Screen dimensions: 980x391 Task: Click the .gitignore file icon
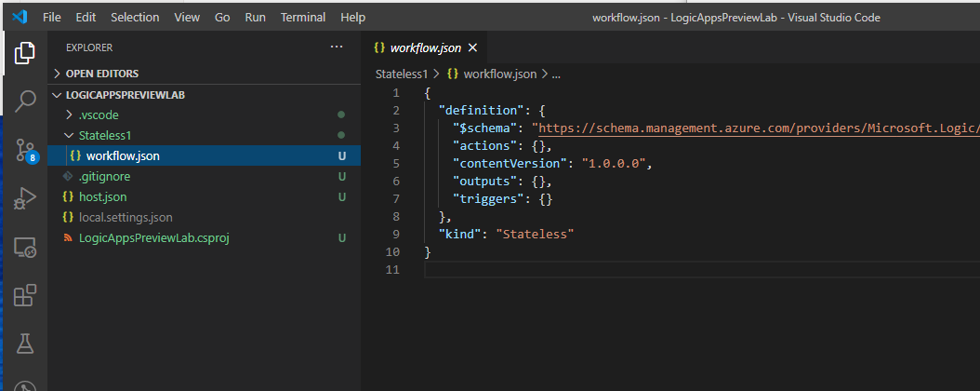click(x=68, y=177)
